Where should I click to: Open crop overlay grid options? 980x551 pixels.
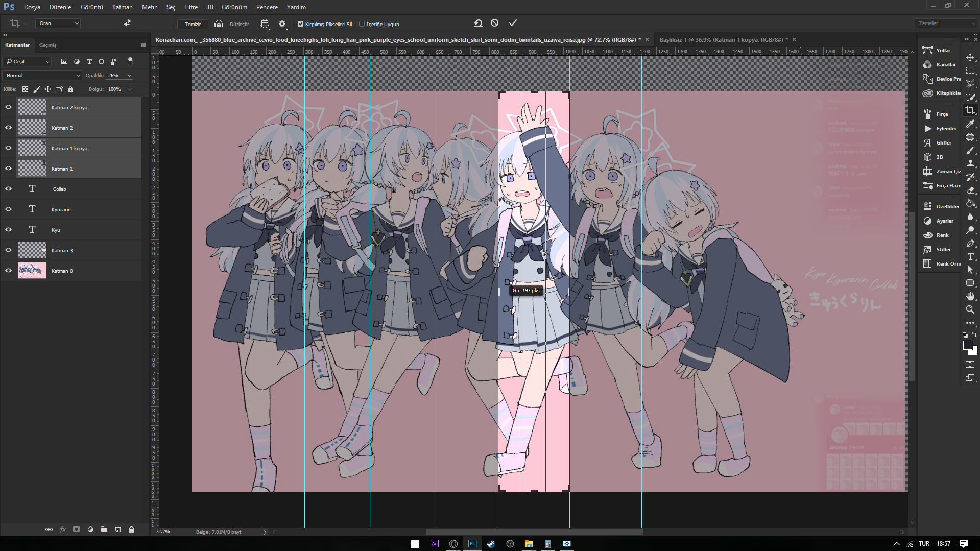[x=265, y=23]
